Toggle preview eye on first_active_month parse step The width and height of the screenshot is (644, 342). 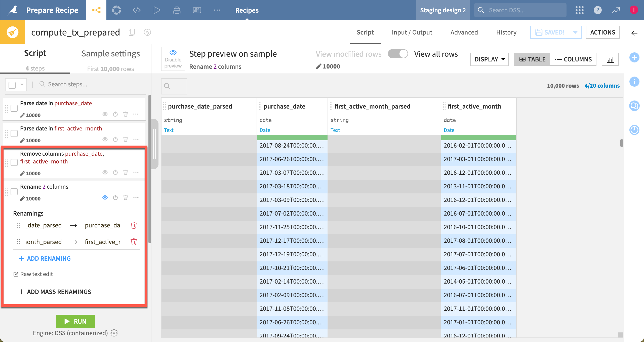(x=105, y=139)
